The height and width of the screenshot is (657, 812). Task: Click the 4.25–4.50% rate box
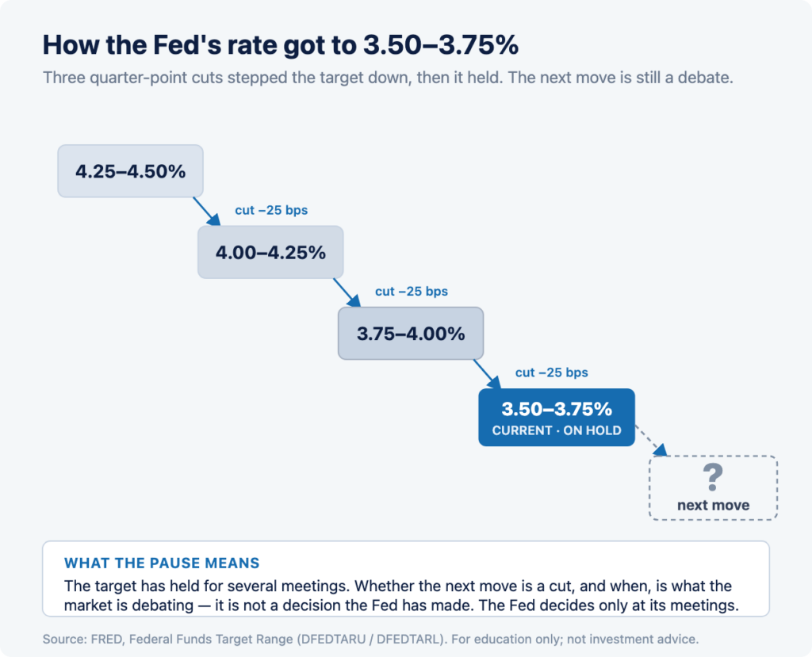(x=130, y=171)
